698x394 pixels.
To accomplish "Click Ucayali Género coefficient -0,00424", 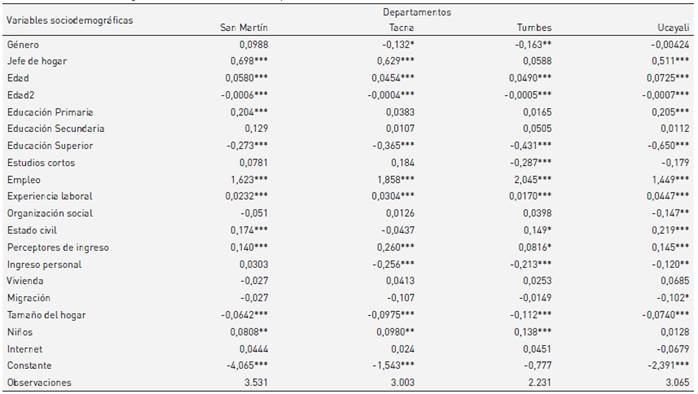I will coord(670,45).
